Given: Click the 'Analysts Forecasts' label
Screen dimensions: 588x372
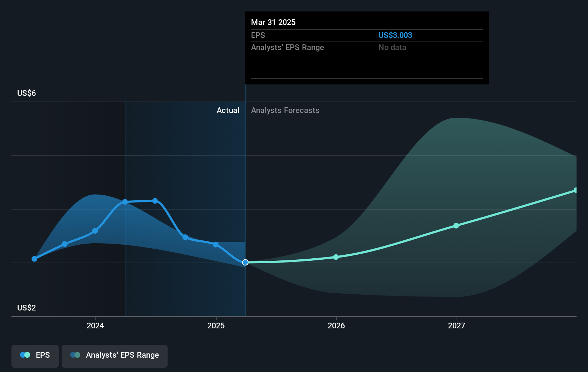Looking at the screenshot, I should click(285, 111).
